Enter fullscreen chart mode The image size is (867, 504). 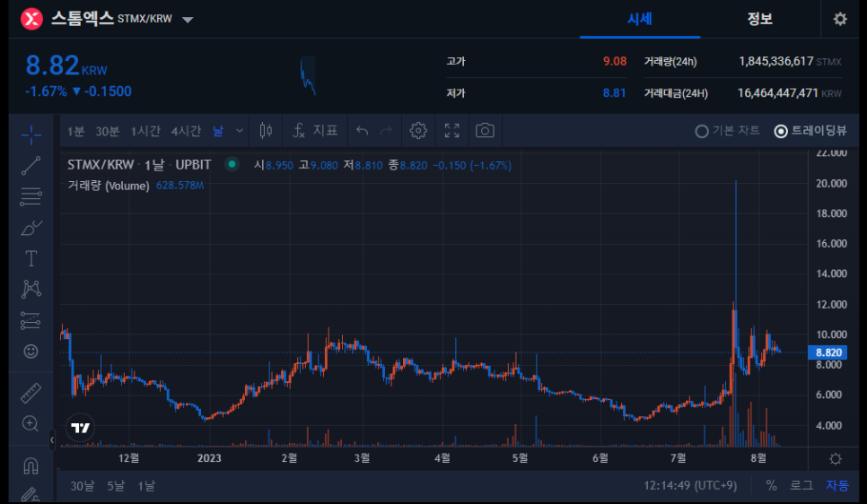(x=452, y=131)
